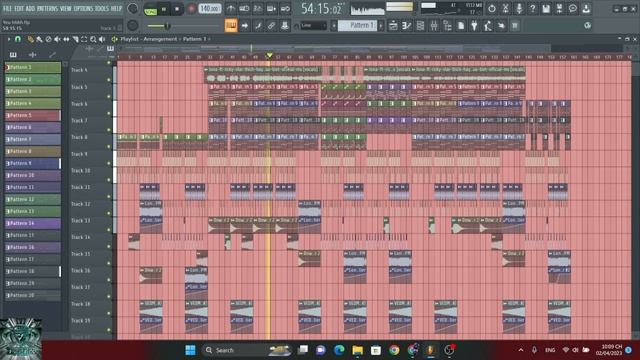Open the PATTERNS menu

(x=48, y=8)
